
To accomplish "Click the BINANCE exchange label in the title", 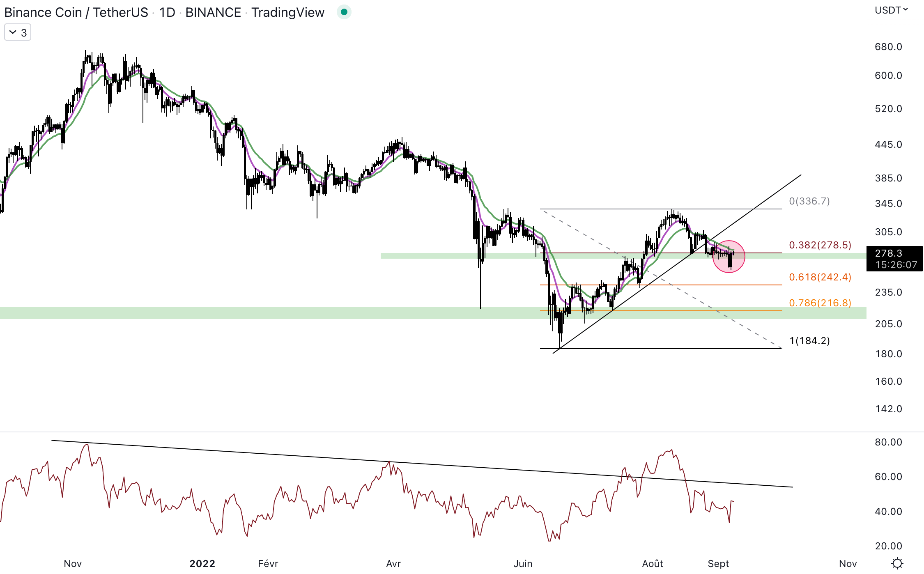I will click(213, 12).
